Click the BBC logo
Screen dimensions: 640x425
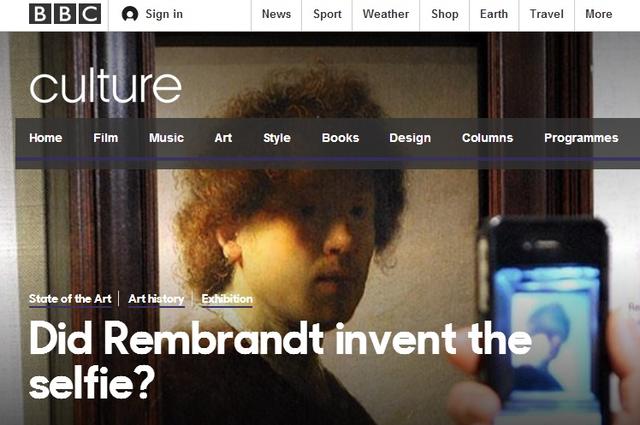coord(65,14)
